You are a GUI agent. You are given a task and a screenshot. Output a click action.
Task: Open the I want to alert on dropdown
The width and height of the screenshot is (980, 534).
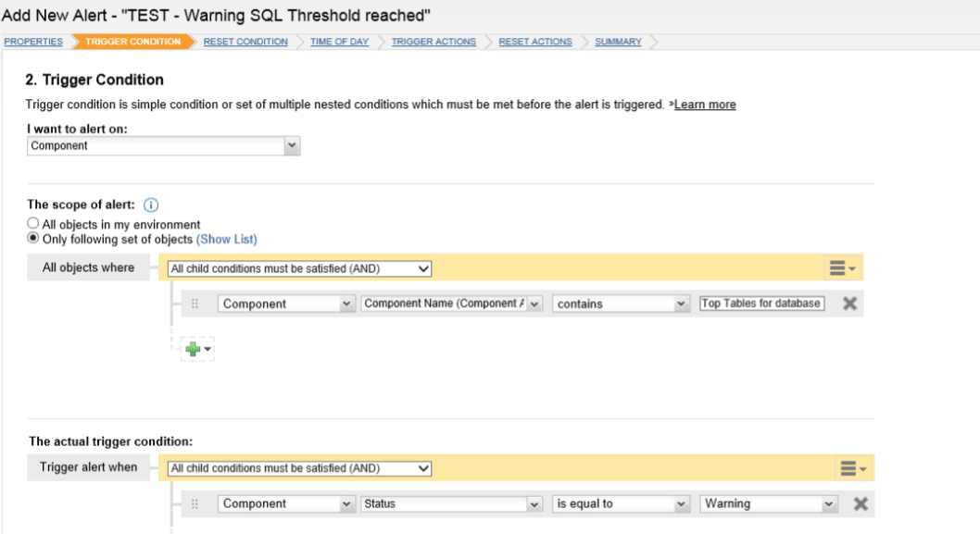[x=164, y=145]
